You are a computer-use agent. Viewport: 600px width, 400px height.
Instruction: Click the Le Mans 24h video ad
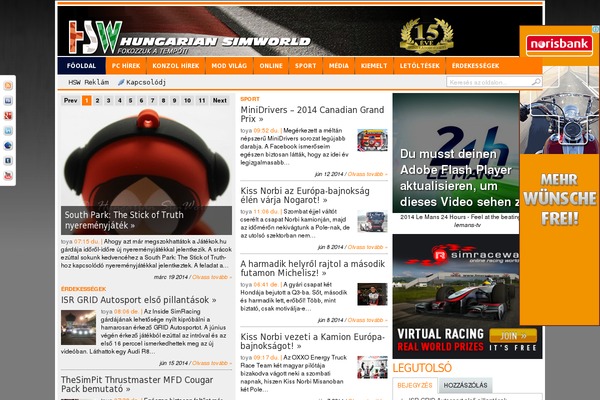click(456, 153)
